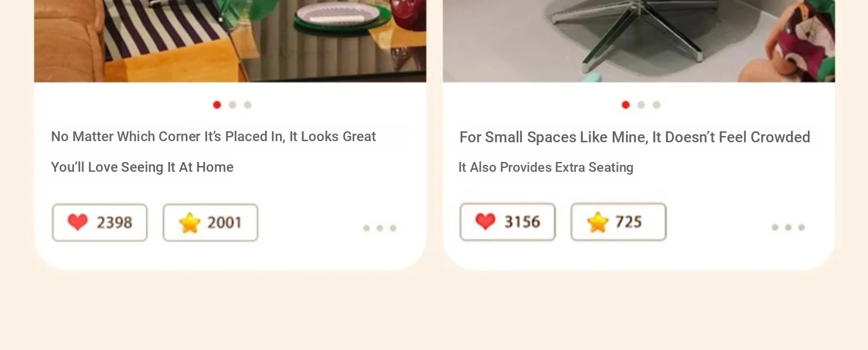Show third image dot under the chair-base photo
Screen dimensions: 868x350
point(656,105)
